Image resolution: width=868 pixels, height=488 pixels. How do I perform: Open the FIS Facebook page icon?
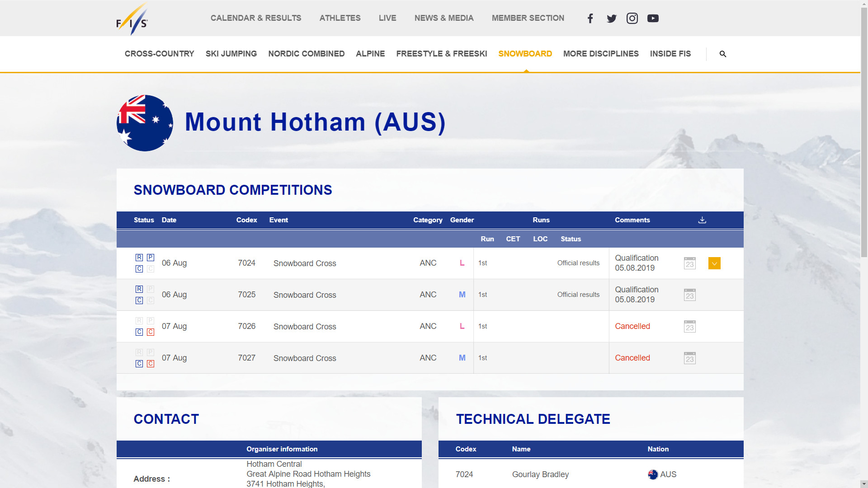[x=590, y=19]
